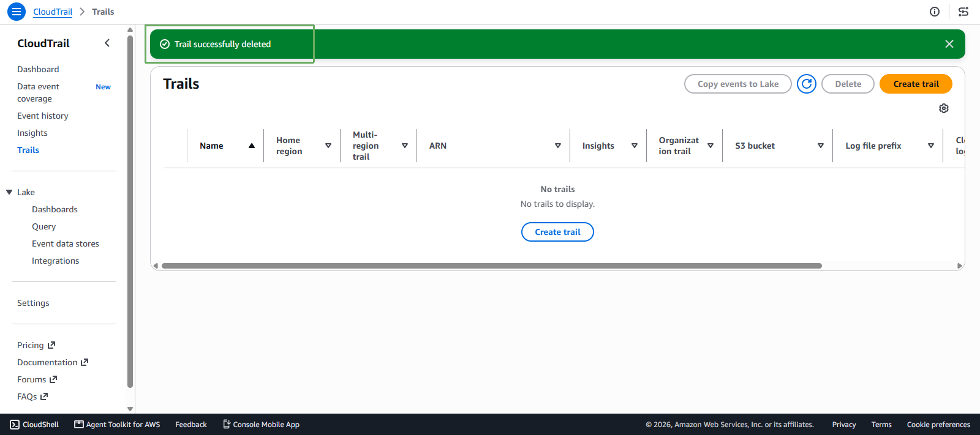Screen dimensions: 980x435
Task: Open Settings in sidebar
Action: [33, 303]
